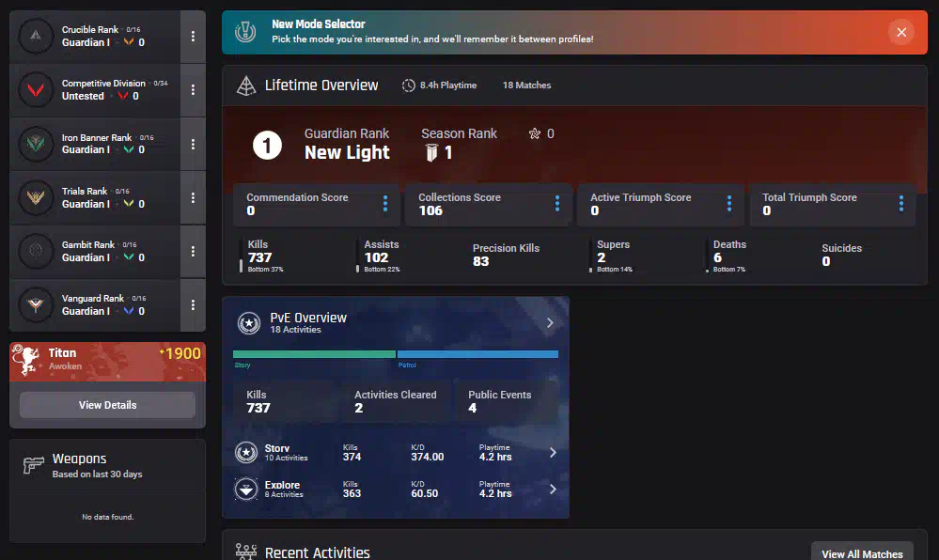Click the Weapons No data found message
Viewport: 939px width, 560px height.
pos(108,517)
